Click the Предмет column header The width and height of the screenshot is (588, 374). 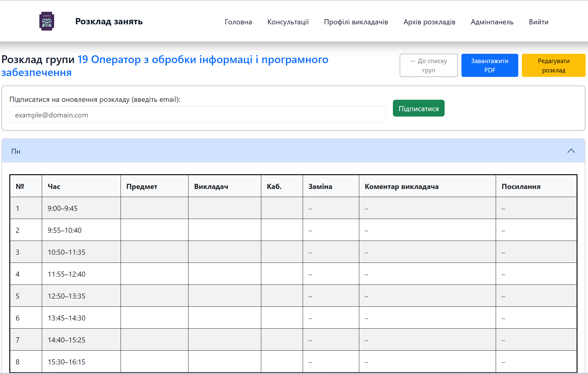[142, 187]
